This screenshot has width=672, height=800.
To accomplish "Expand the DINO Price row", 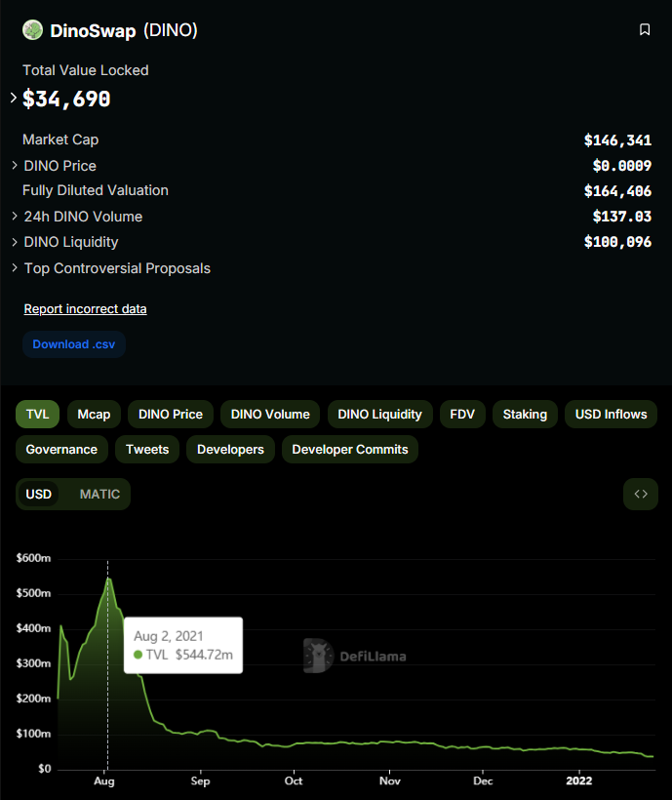I will (x=15, y=165).
